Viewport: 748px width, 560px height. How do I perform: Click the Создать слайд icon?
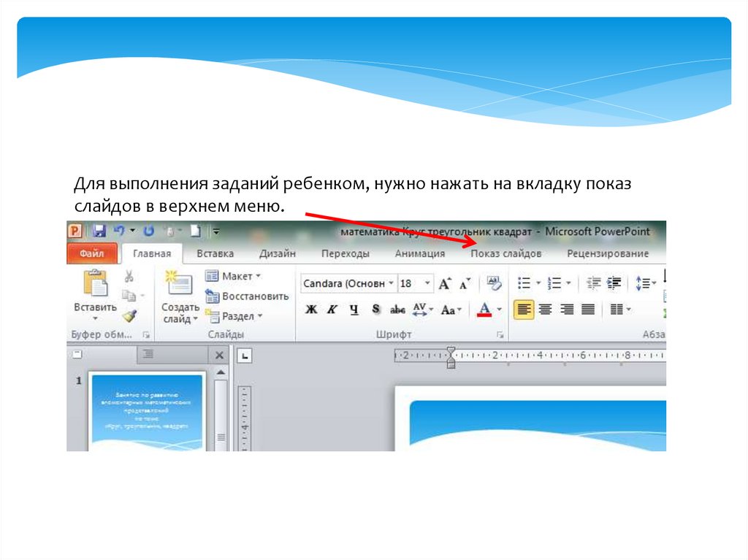coord(178,283)
